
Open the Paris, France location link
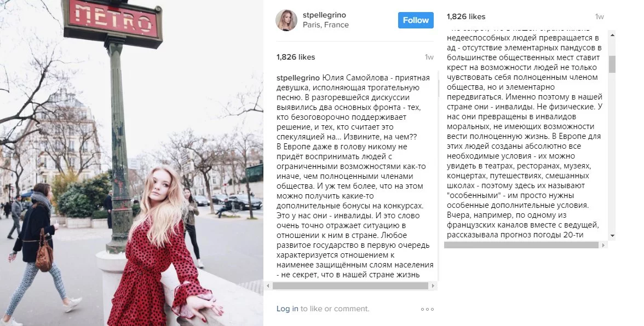click(x=326, y=25)
